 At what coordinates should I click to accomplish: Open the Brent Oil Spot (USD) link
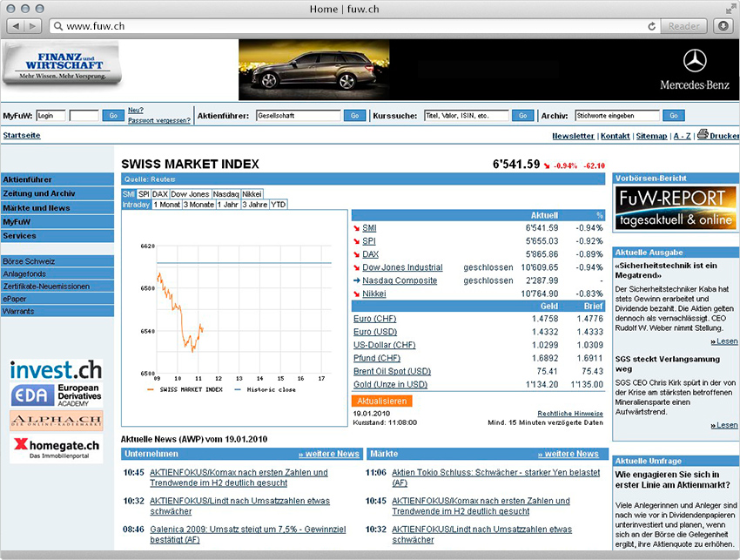coord(392,371)
